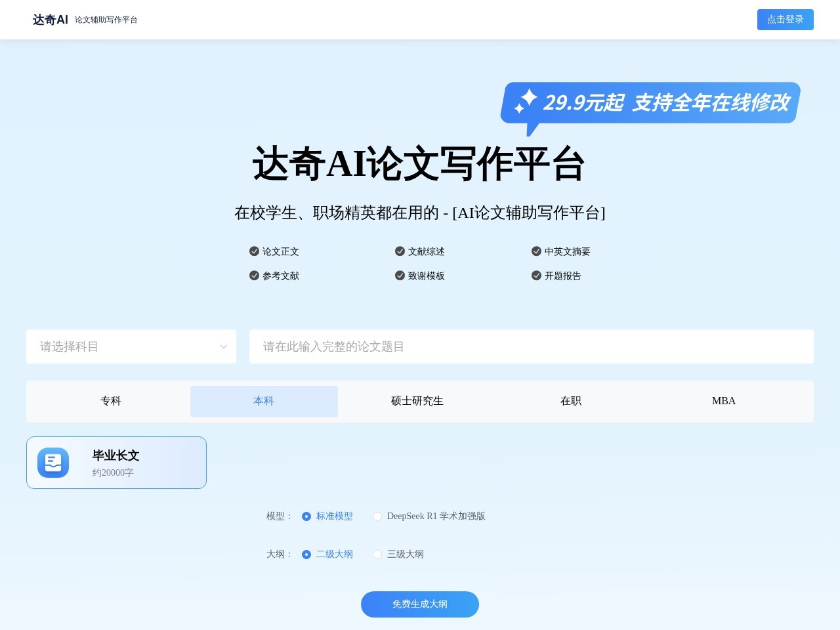The image size is (840, 630).
Task: Click the dropdown chevron on the subject selector
Action: [223, 346]
